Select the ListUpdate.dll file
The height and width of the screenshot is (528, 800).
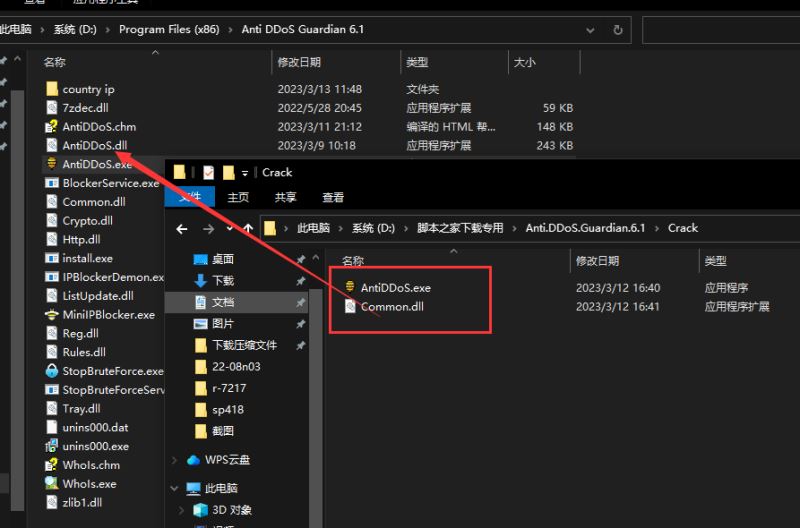pyautogui.click(x=97, y=295)
